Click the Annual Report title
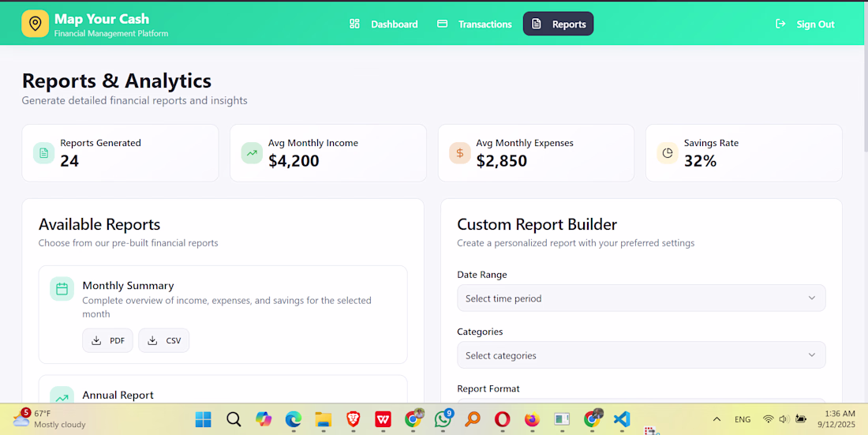868x435 pixels. point(118,395)
